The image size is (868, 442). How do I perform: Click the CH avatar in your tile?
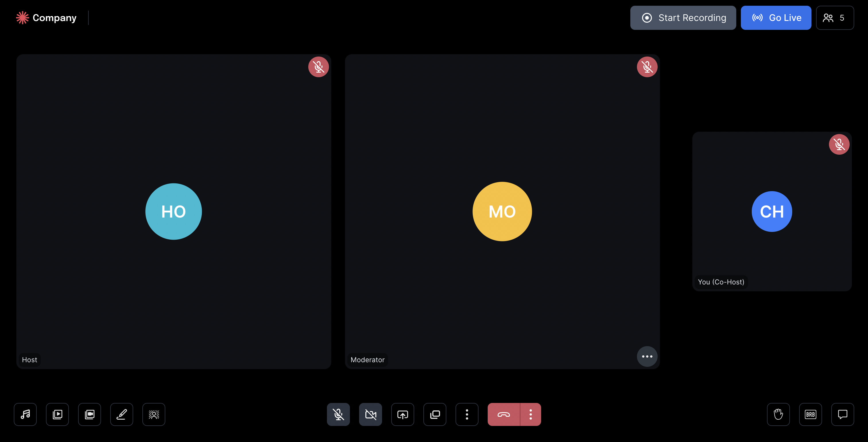772,212
